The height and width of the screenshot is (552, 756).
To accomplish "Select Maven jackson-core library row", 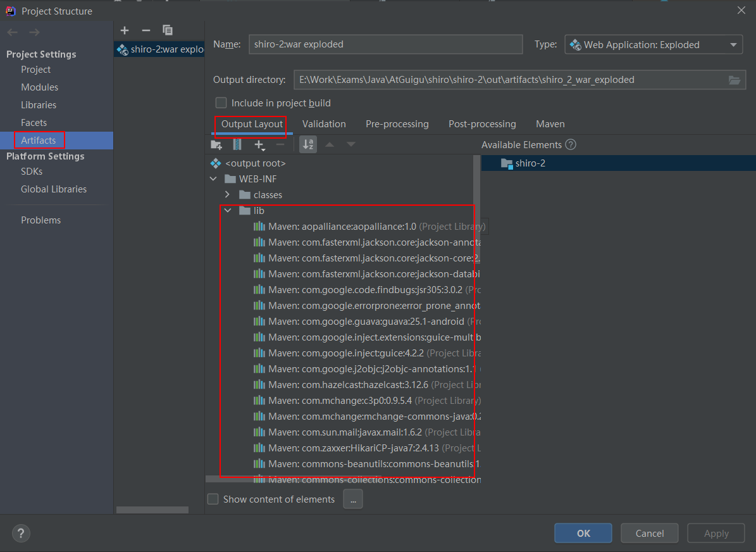I will point(366,258).
